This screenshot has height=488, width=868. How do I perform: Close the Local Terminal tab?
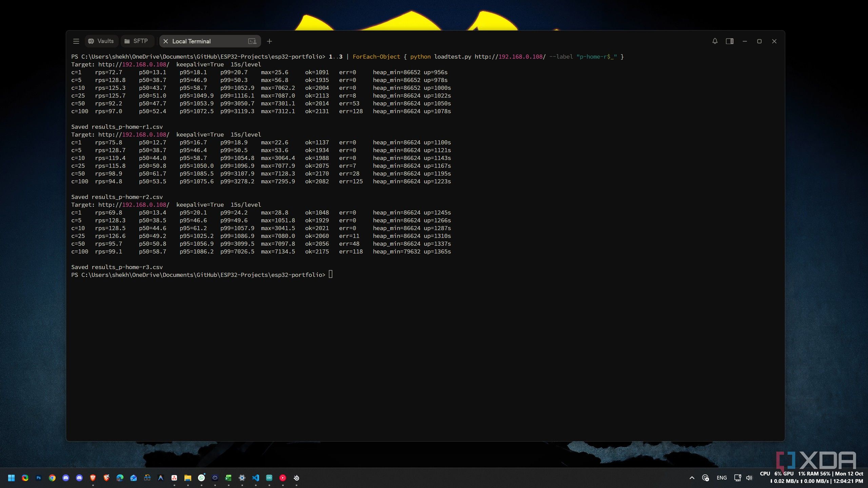165,41
